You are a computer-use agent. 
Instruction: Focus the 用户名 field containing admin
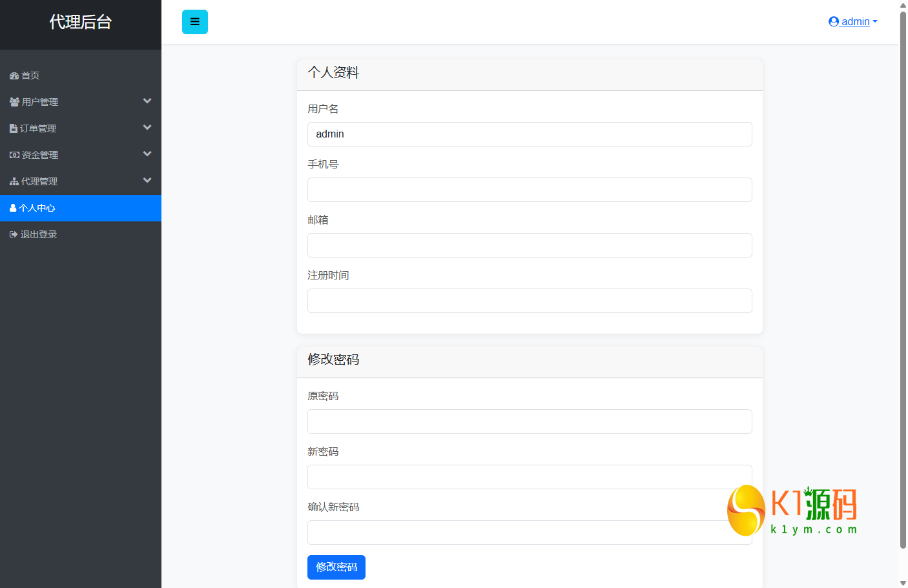pyautogui.click(x=530, y=134)
